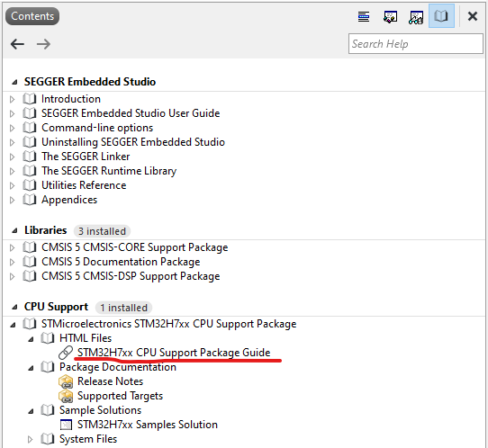Open the table of contents toolbar icon
Image resolution: width=488 pixels, height=448 pixels.
[x=364, y=16]
